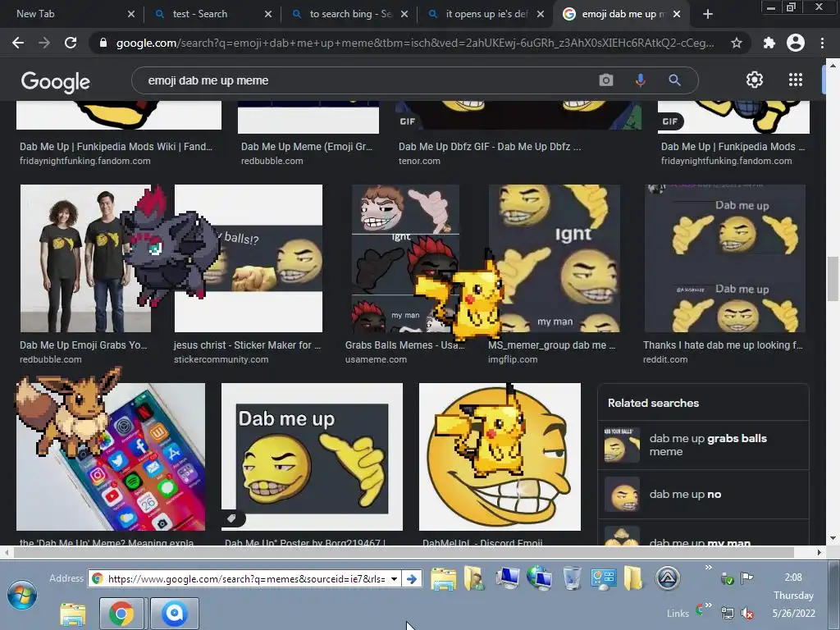Reload the current page
Screen dimensions: 840x630
pyautogui.click(x=71, y=43)
